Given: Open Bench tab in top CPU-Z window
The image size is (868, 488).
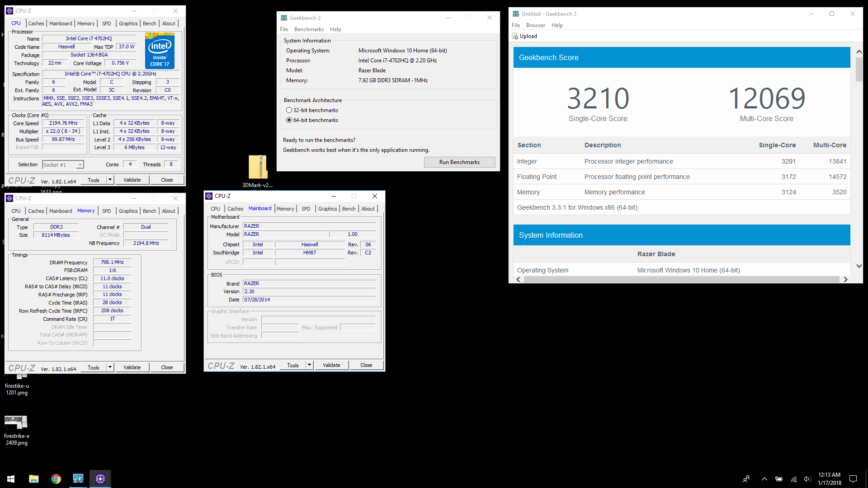Looking at the screenshot, I should pos(149,23).
